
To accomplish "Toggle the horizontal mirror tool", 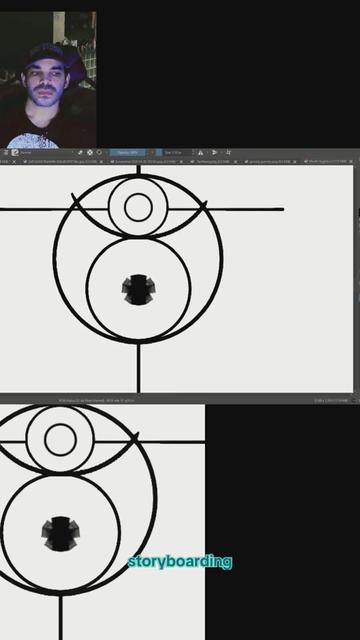I will (200, 153).
